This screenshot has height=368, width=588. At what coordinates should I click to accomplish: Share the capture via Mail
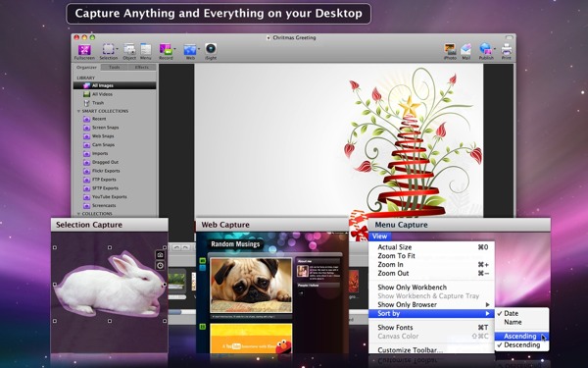(x=466, y=52)
